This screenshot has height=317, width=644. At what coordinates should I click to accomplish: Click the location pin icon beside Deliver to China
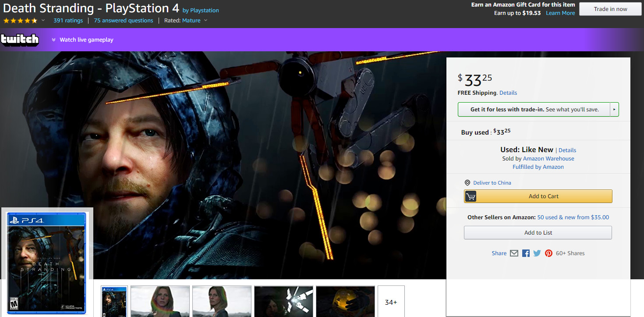coord(467,183)
